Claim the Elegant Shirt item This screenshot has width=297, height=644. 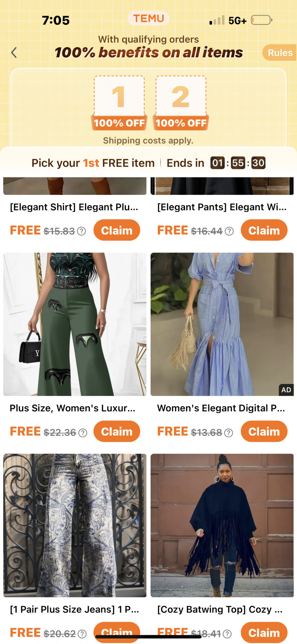tap(117, 230)
